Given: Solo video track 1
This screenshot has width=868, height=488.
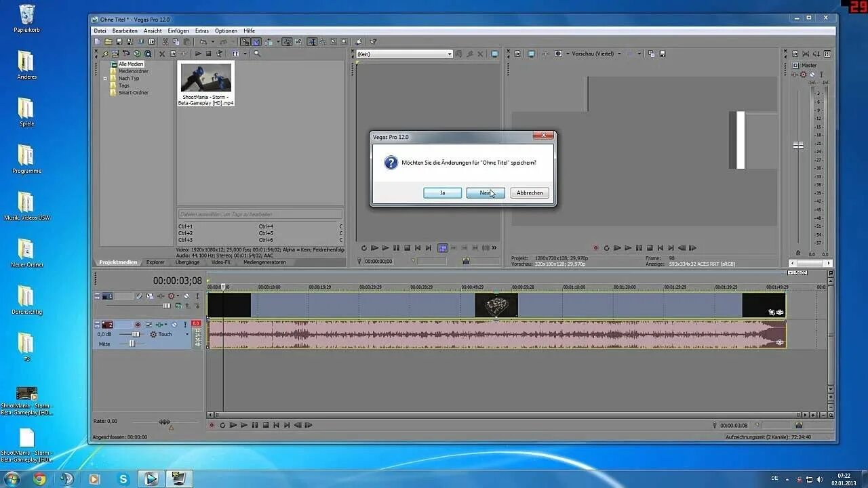Looking at the screenshot, I should tap(197, 296).
